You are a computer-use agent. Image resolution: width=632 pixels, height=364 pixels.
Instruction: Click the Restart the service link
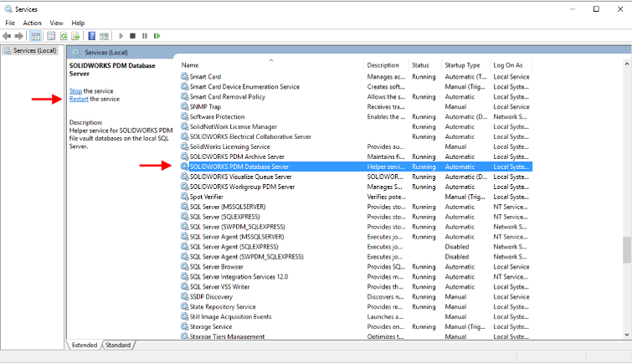[79, 100]
